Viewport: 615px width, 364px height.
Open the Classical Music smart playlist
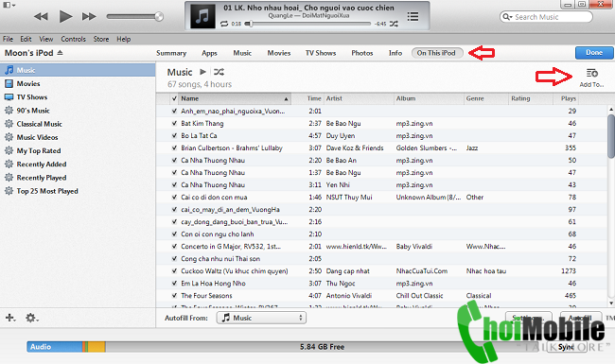pyautogui.click(x=78, y=124)
